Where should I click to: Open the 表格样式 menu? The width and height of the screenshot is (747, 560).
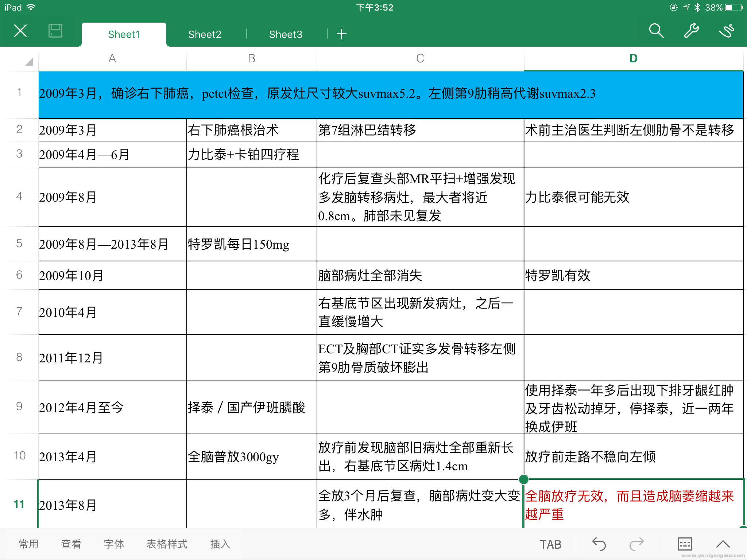point(167,544)
